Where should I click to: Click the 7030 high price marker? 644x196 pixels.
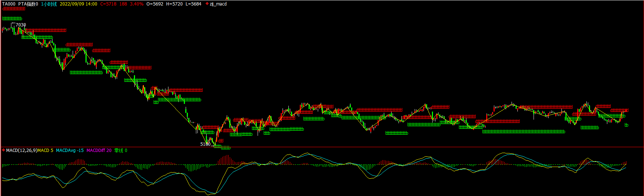[x=21, y=25]
